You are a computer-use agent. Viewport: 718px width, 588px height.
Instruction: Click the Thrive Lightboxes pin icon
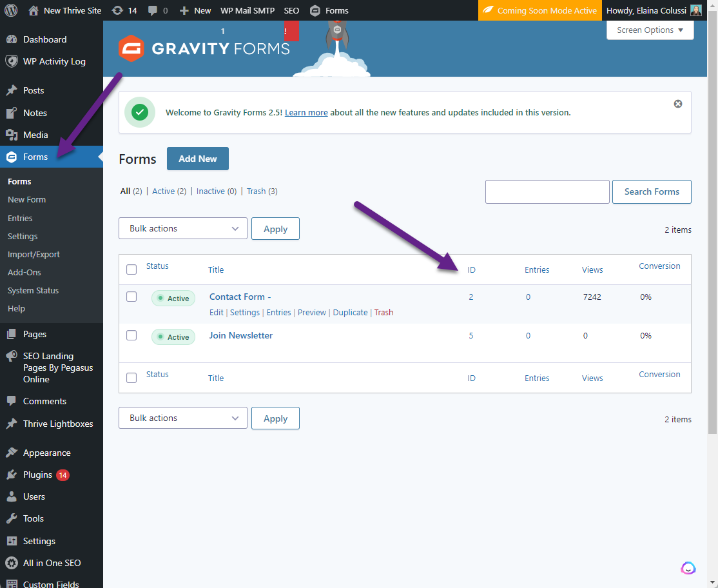tap(12, 424)
